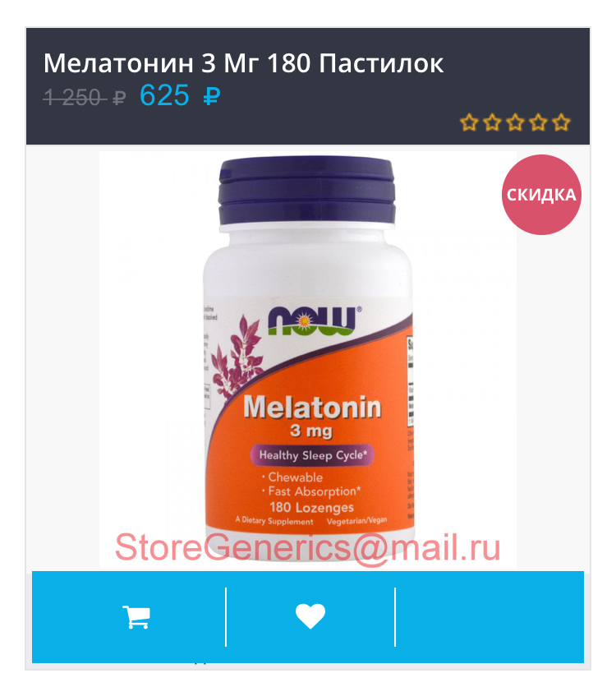Image resolution: width=616 pixels, height=696 pixels.
Task: Open the Мелатонин 3 Мг 180 Пастилок title
Action: point(243,63)
